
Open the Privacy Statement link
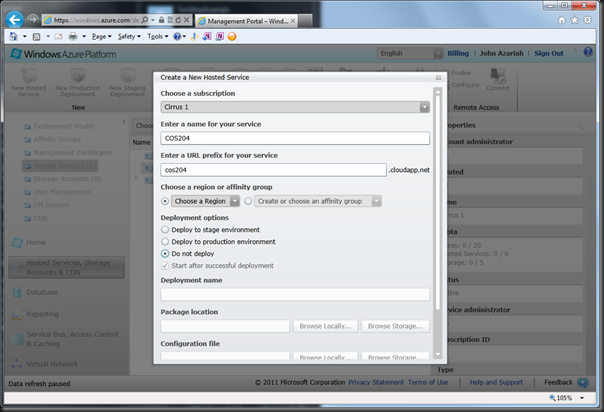[376, 382]
